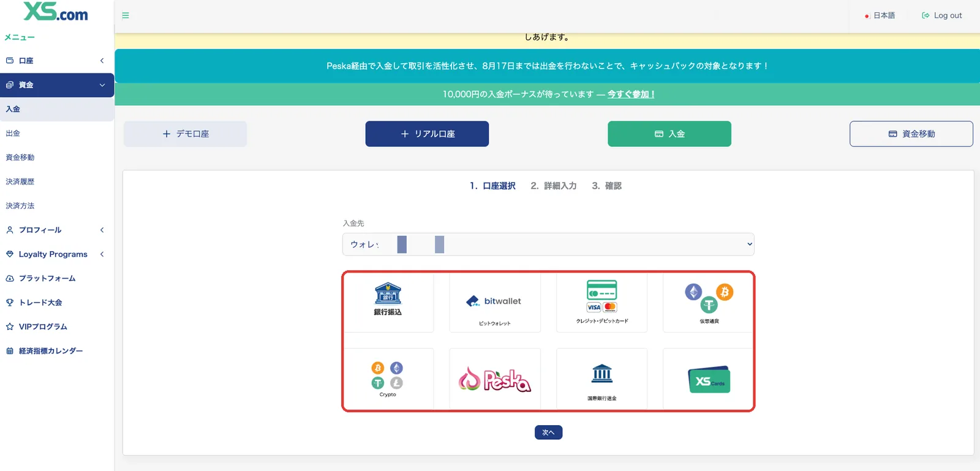Viewport: 980px width, 471px height.
Task: Click the 入金先 field label
Action: click(353, 224)
